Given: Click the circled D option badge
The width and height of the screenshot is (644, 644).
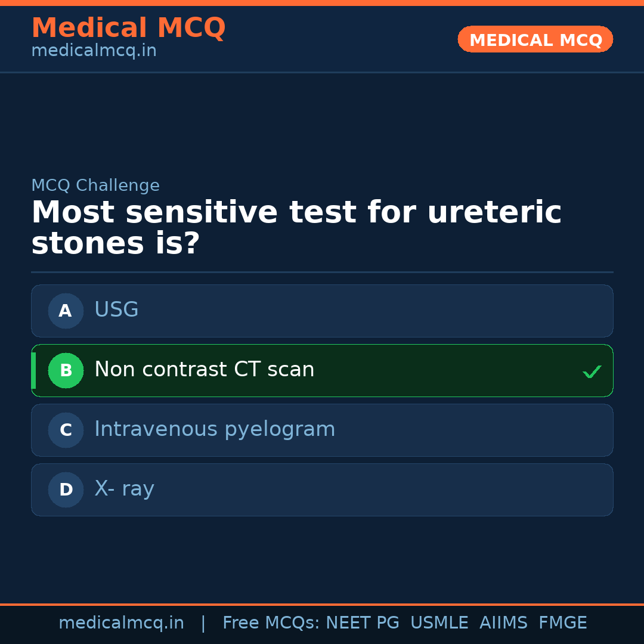Looking at the screenshot, I should 66,490.
